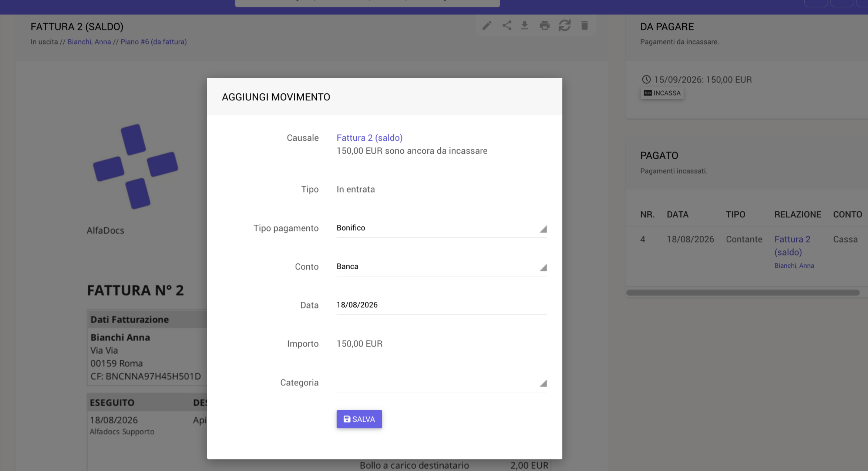Click the FATTURA N° 2 title on invoice

click(135, 291)
